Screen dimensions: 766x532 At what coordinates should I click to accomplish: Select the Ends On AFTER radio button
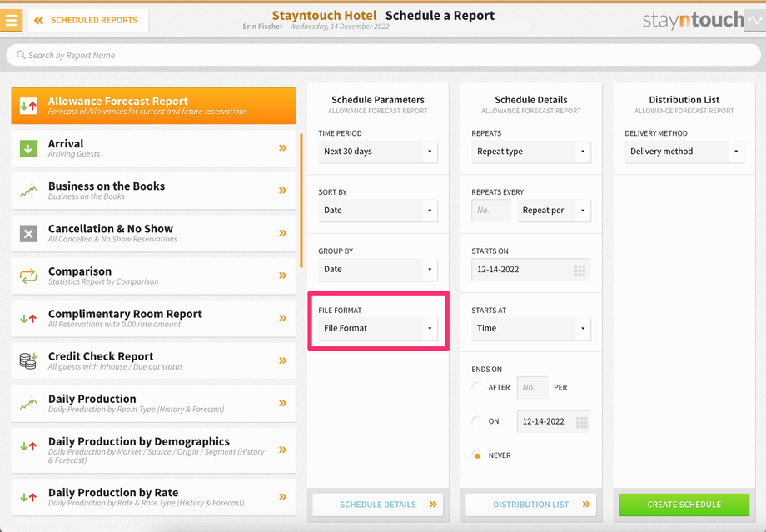(x=477, y=387)
